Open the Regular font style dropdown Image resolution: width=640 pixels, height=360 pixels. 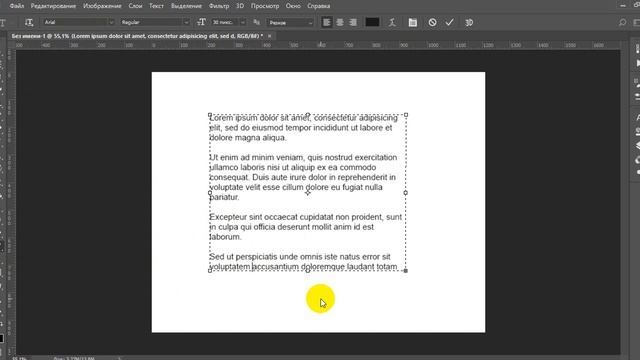click(x=155, y=22)
